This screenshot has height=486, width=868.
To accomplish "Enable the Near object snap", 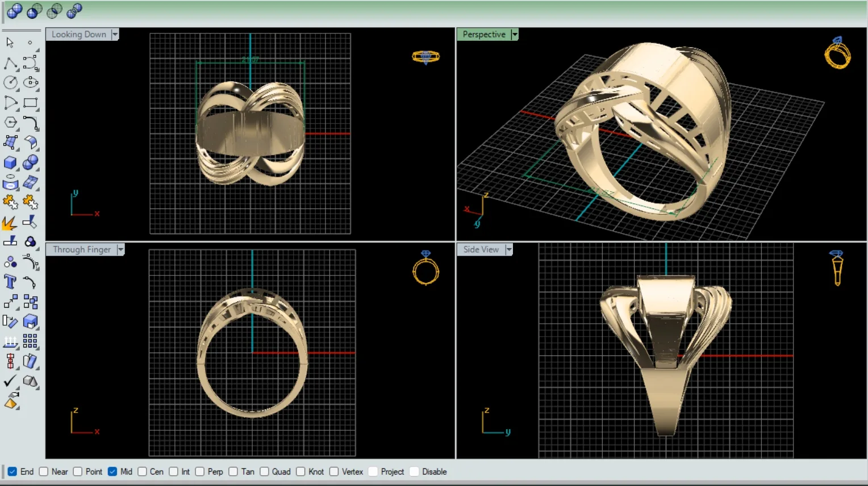I will coord(44,472).
